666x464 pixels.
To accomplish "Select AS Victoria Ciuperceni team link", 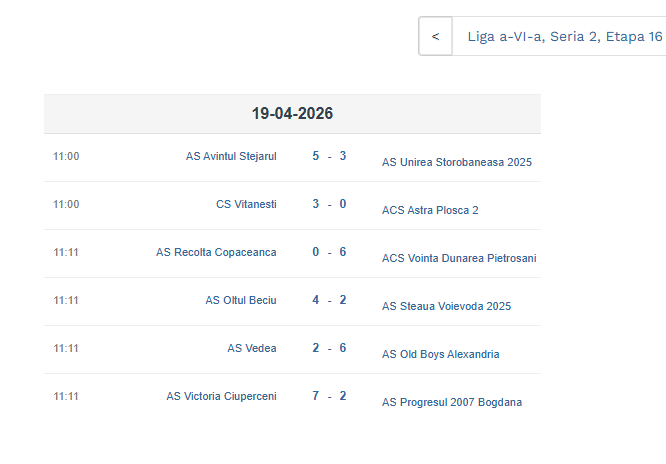I will coord(221,396).
